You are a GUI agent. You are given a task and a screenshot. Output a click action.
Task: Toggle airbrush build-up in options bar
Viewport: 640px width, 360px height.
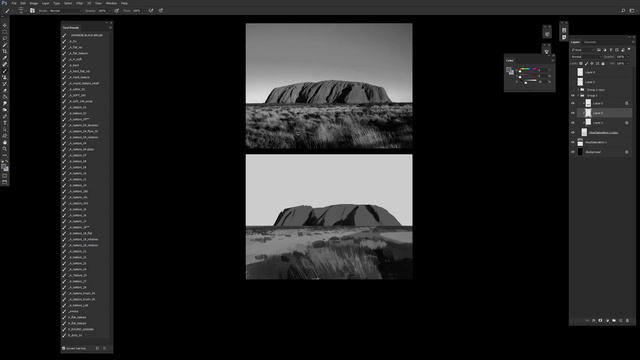[151, 11]
